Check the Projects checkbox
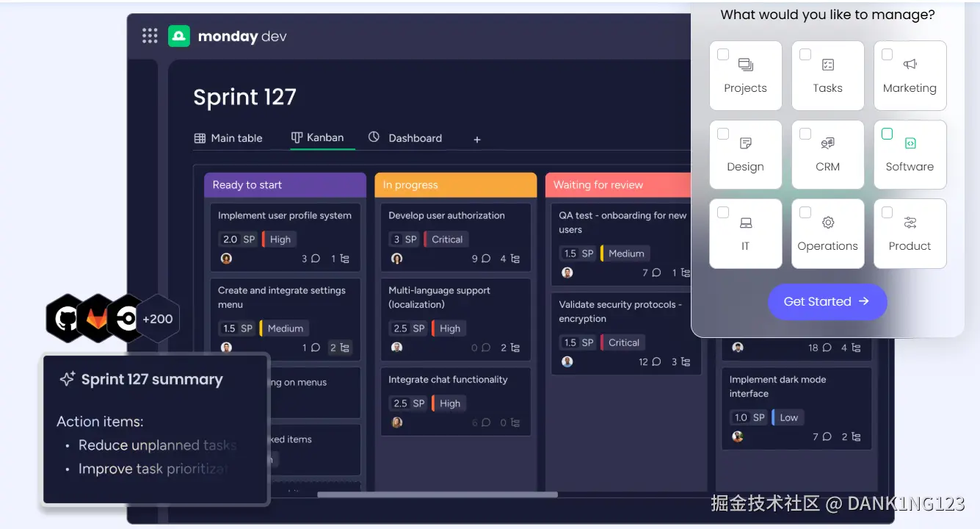The width and height of the screenshot is (980, 529). click(723, 54)
